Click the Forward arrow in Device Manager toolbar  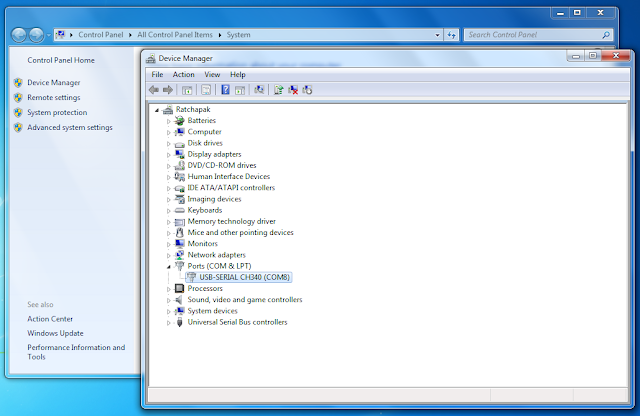point(168,90)
